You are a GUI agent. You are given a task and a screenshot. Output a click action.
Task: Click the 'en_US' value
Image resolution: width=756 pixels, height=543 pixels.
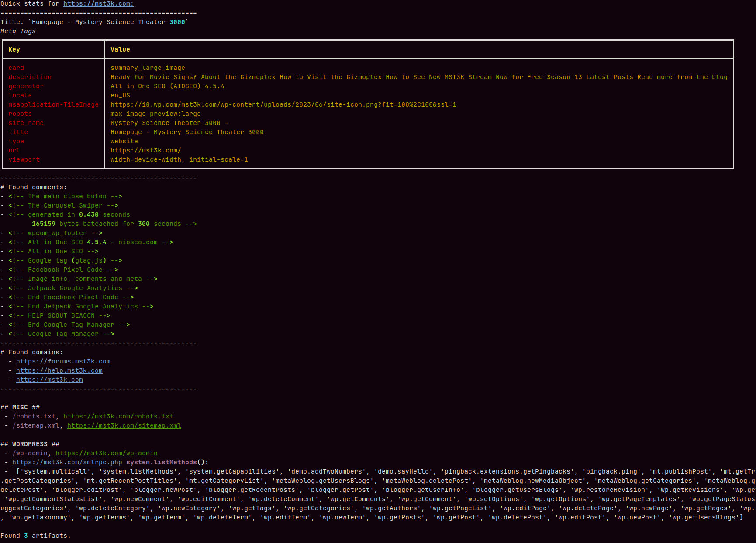point(120,95)
